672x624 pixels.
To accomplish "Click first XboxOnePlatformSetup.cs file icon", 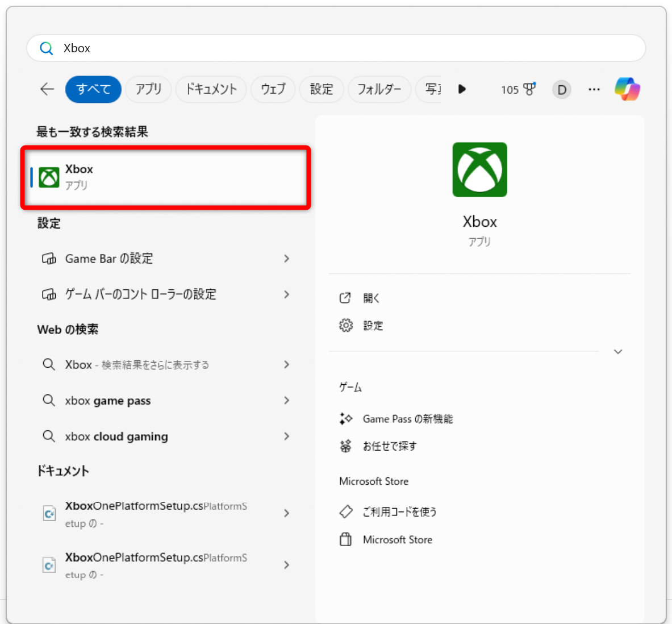I will pos(49,513).
